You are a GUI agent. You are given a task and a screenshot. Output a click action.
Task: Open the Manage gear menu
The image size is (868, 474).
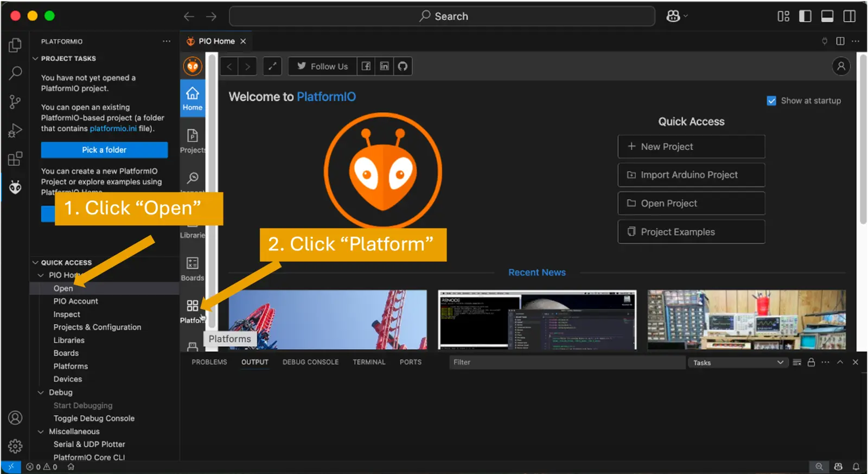(15, 446)
